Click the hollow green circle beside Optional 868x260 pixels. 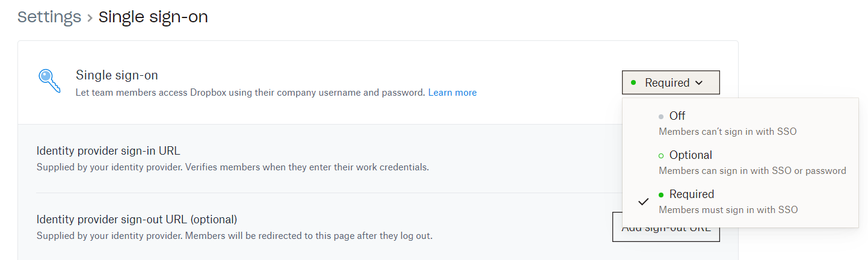click(x=661, y=156)
